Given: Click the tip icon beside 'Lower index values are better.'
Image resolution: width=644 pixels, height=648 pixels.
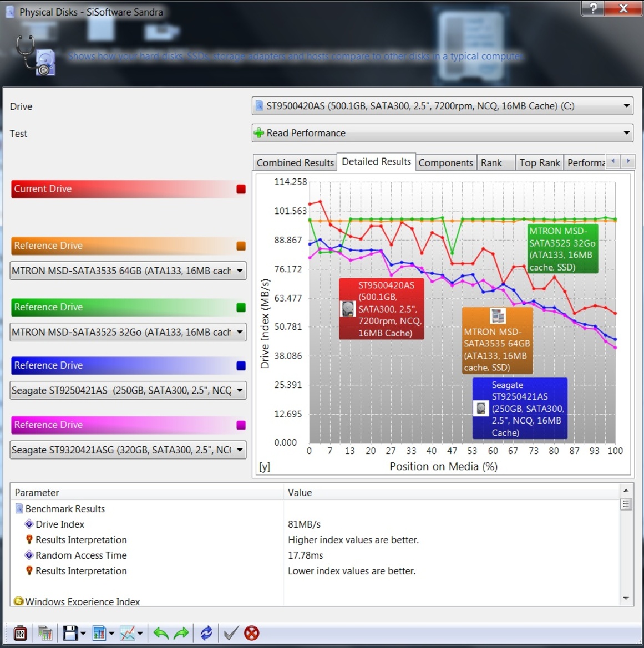Looking at the screenshot, I should click(29, 570).
